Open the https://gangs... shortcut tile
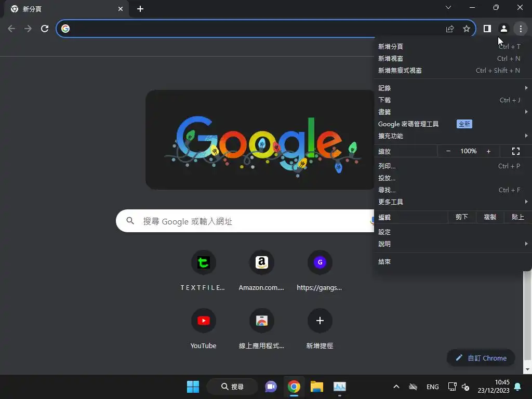This screenshot has width=532, height=399. 320,270
